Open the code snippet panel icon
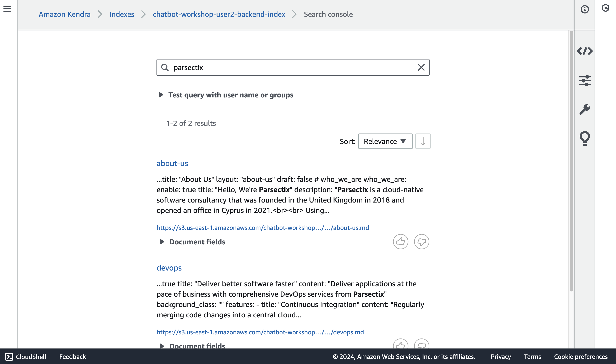 tap(585, 51)
